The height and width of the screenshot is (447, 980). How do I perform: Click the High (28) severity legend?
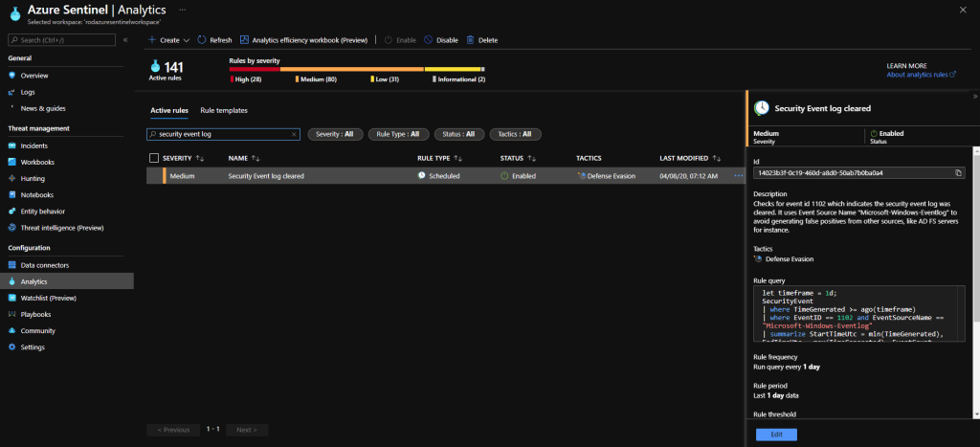pyautogui.click(x=246, y=79)
